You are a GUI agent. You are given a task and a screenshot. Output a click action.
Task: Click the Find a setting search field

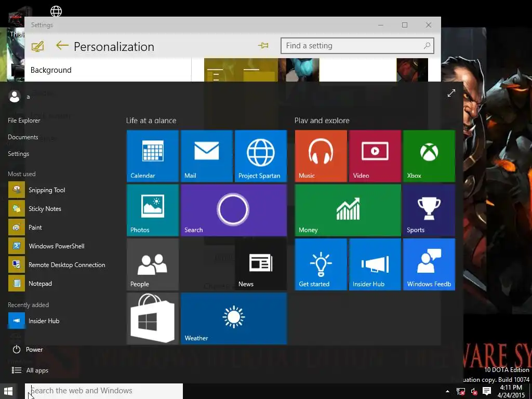357,46
